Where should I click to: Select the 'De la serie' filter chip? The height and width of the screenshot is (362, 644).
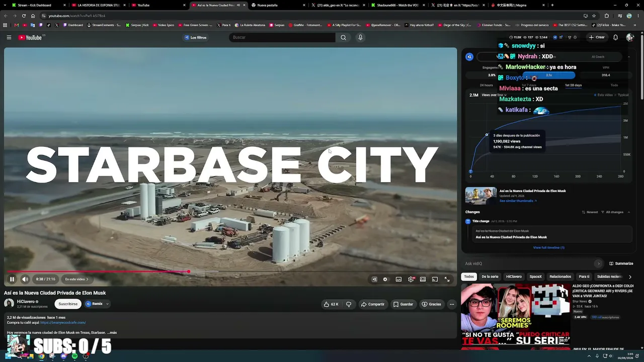click(x=490, y=277)
